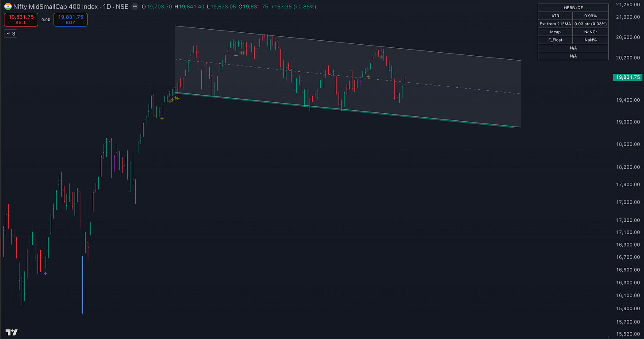Click the India flag icon beside symbol name
Screen dimensions: 644x339
tap(8, 7)
